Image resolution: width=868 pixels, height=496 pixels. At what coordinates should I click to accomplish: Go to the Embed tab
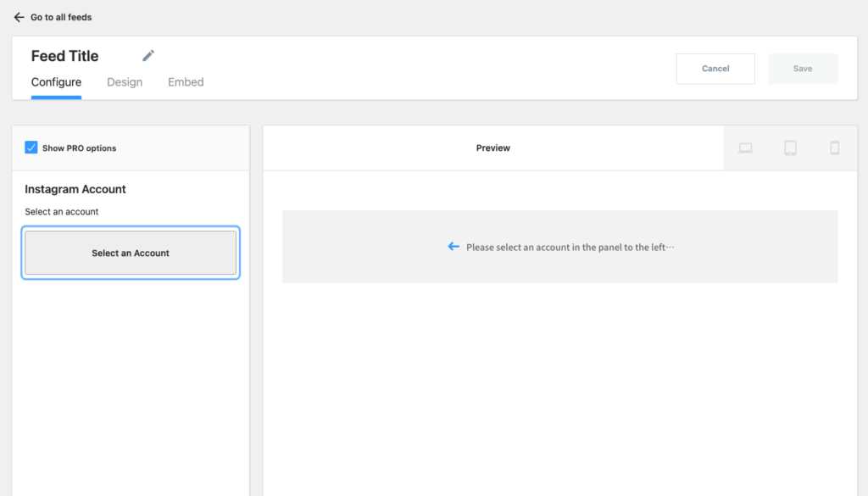[x=186, y=82]
